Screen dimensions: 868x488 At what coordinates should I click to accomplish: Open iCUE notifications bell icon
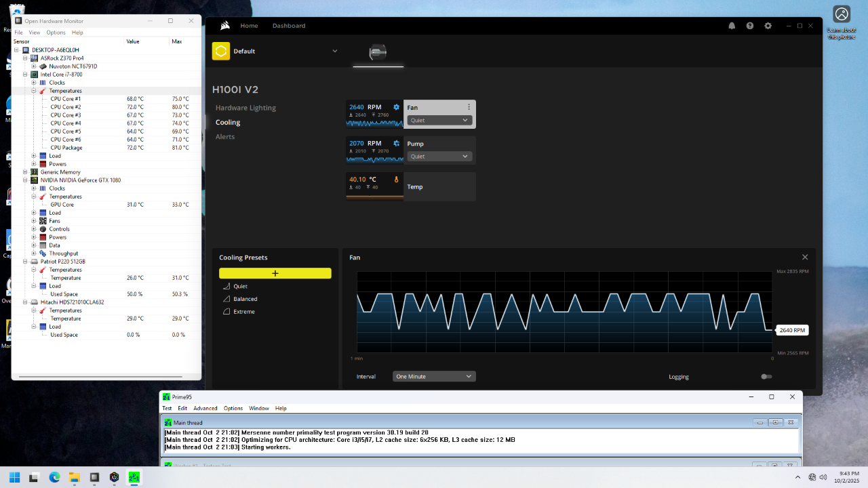pyautogui.click(x=732, y=26)
